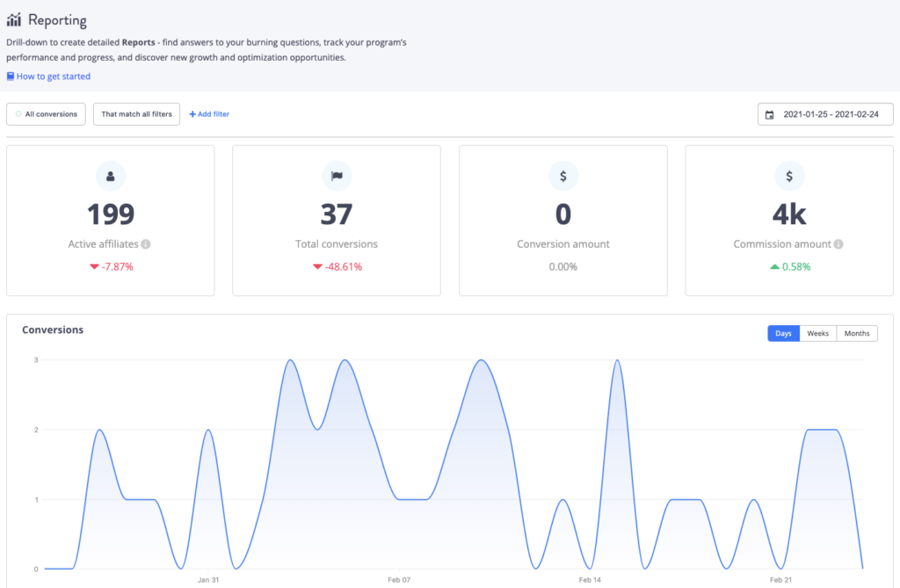Open the How to get started link

tap(53, 76)
